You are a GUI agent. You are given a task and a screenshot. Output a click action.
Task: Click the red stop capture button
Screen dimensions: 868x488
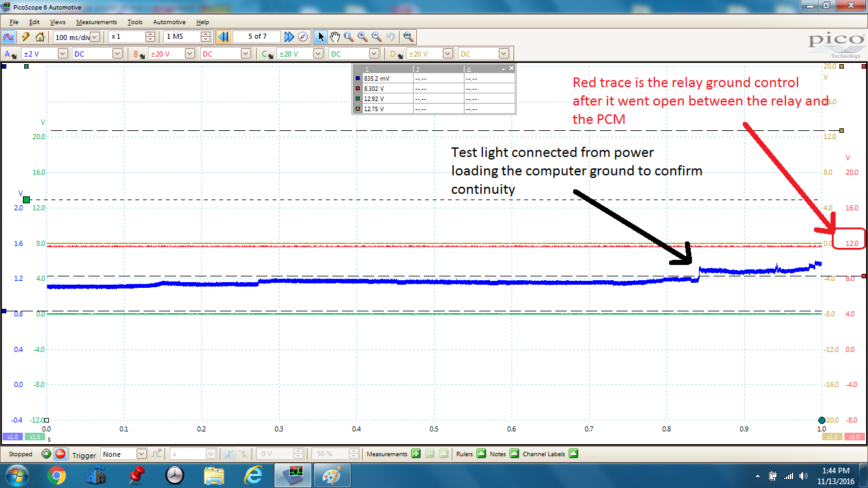point(60,454)
